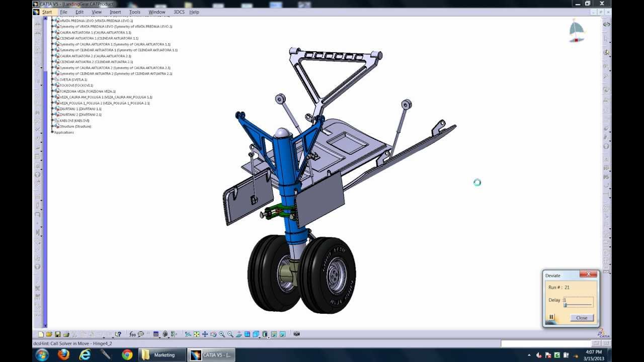Click the Zoom In magnifier icon
The width and height of the screenshot is (644, 362).
(x=222, y=334)
